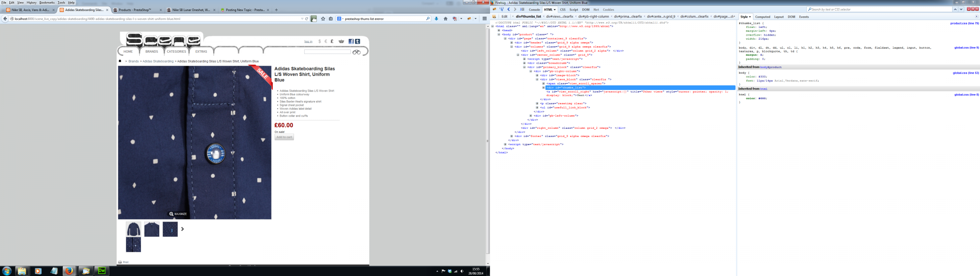Open the Firebug command line popup icon
Image resolution: width=980 pixels, height=276 pixels.
pyautogui.click(x=522, y=9)
